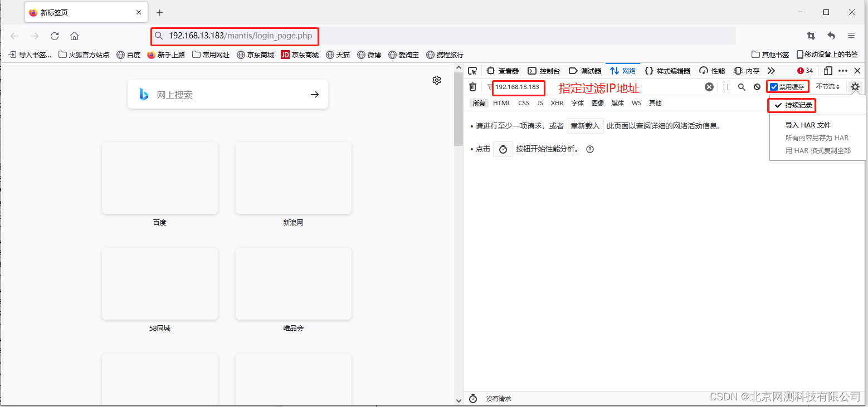868x407 pixels.
Task: Toggle responsive design mode icon
Action: [x=828, y=71]
